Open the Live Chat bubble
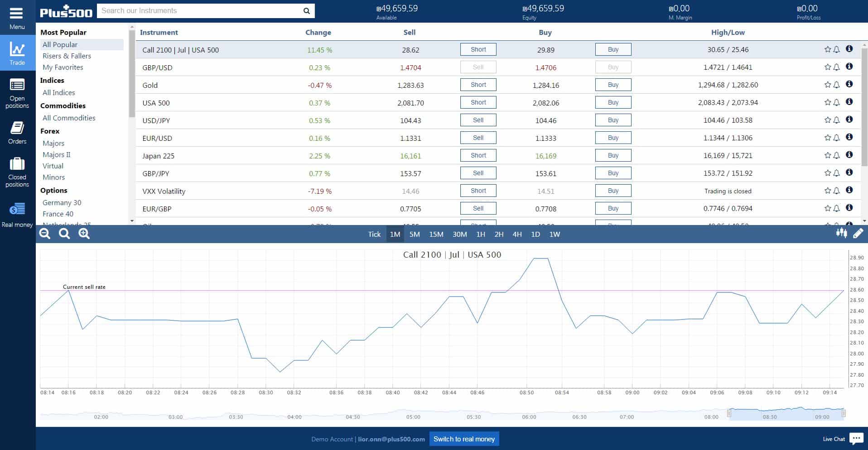This screenshot has width=868, height=450. [856, 438]
